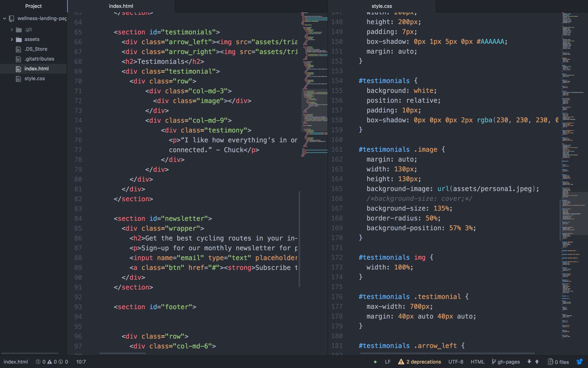Image resolution: width=588 pixels, height=368 pixels.
Task: Click the 10:7 cursor position indicator
Action: [x=81, y=362]
